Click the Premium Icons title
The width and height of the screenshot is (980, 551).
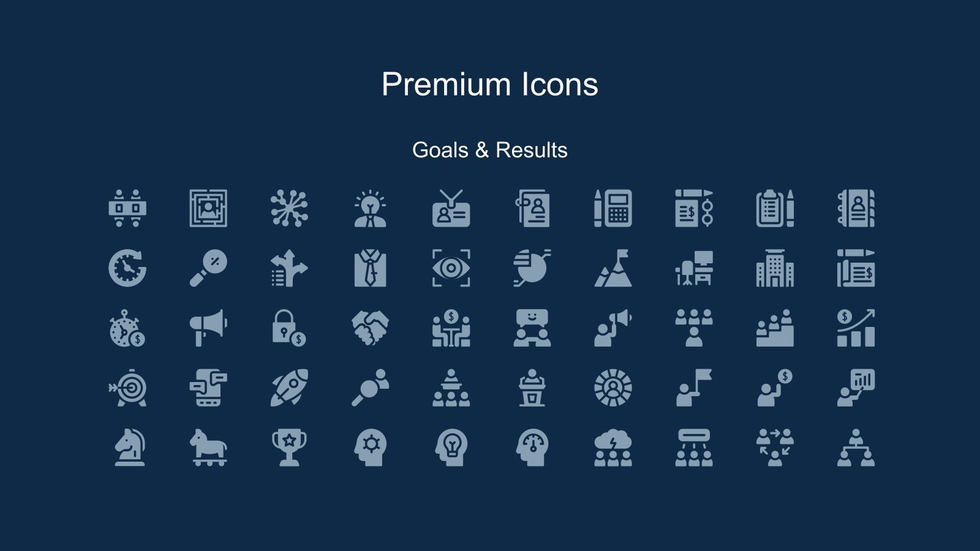pyautogui.click(x=490, y=84)
